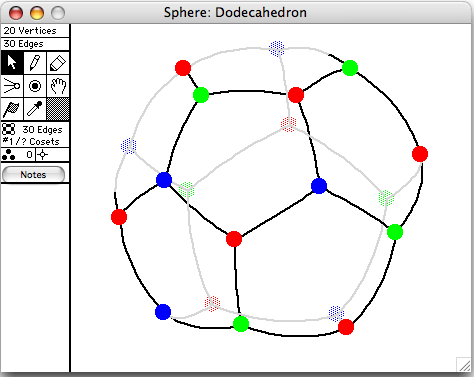Click the four-circle symmetry icon beside Cosets
This screenshot has width=474, height=377.
9,129
